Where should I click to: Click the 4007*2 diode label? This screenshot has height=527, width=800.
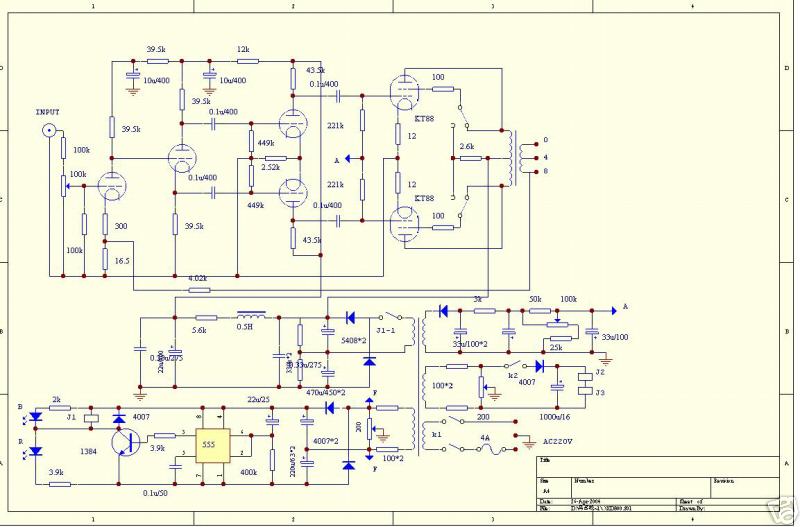[326, 440]
